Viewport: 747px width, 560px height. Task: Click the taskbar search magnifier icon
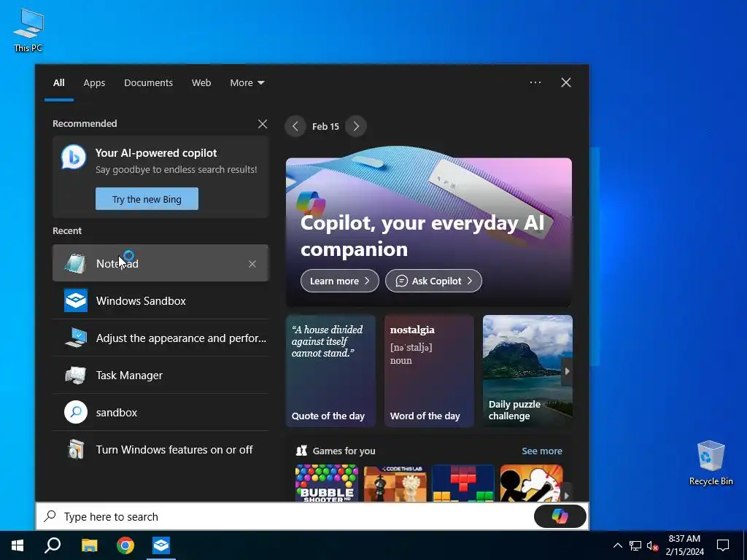[53, 545]
